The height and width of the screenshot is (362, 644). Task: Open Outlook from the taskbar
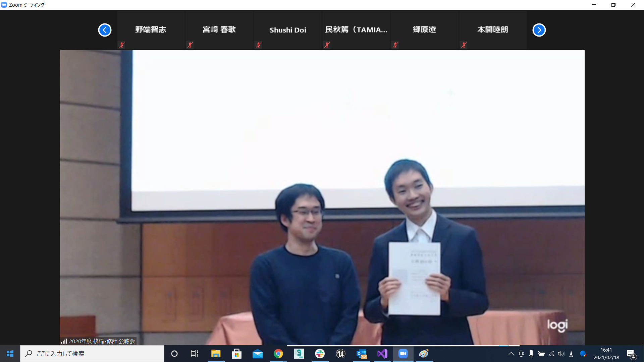tap(361, 354)
